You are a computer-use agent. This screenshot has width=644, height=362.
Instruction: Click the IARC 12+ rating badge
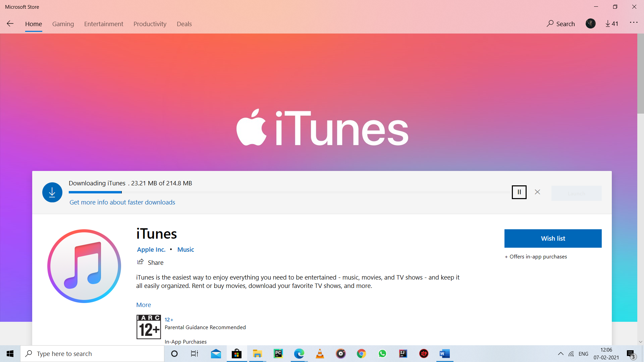pyautogui.click(x=149, y=327)
